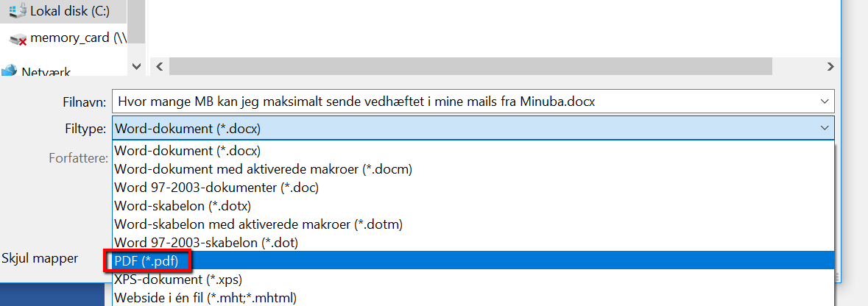
Task: Click the horizontal scrollbar left arrow
Action: [x=160, y=66]
